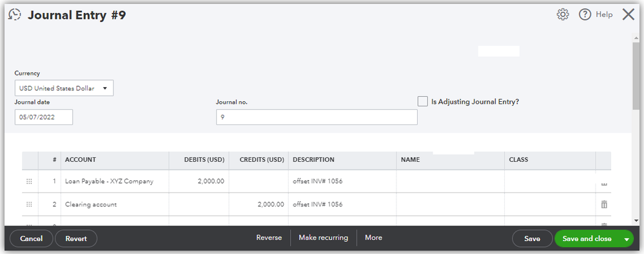Screen dimensions: 644x254
Task: Expand the Save and close arrow menu
Action: click(x=627, y=239)
